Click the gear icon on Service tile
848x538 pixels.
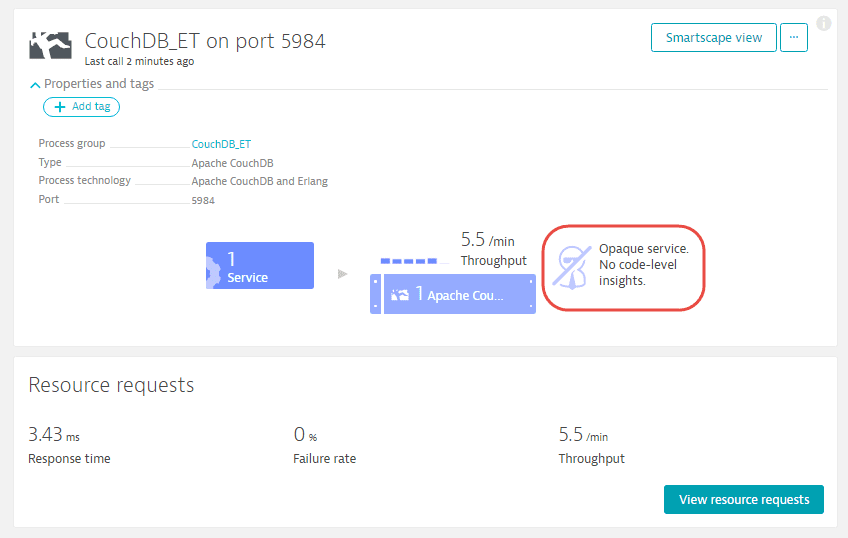click(x=213, y=269)
